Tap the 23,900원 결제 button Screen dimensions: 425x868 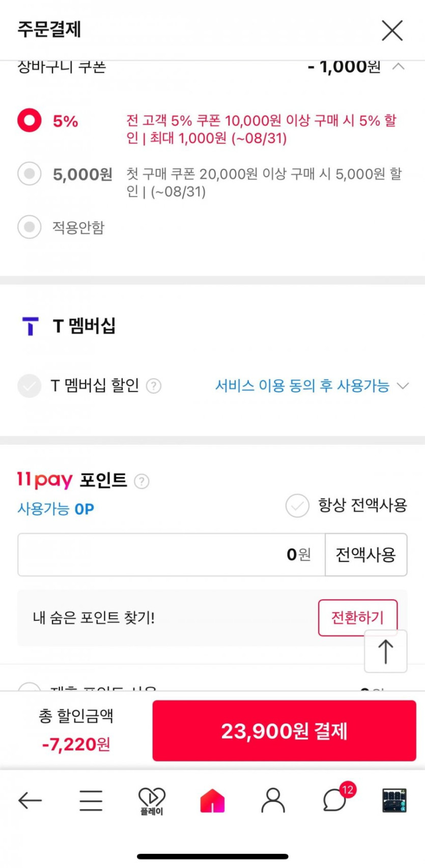click(x=284, y=731)
